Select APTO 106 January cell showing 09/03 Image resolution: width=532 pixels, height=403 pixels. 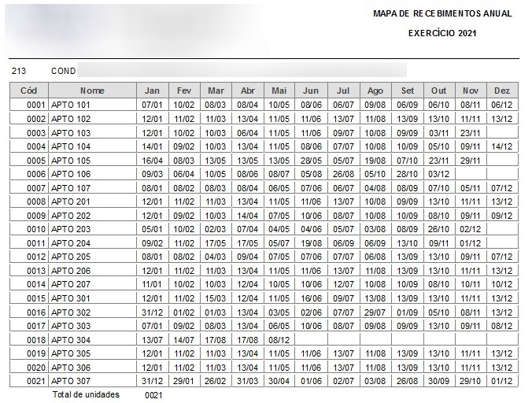(x=152, y=174)
